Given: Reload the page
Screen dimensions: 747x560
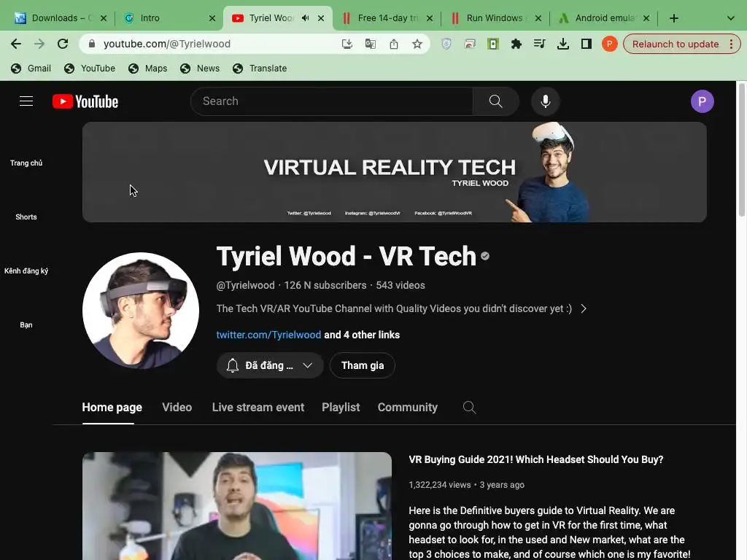Looking at the screenshot, I should [63, 44].
